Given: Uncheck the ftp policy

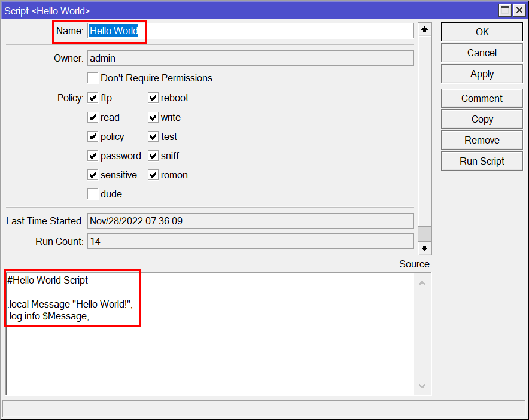Looking at the screenshot, I should click(x=93, y=98).
